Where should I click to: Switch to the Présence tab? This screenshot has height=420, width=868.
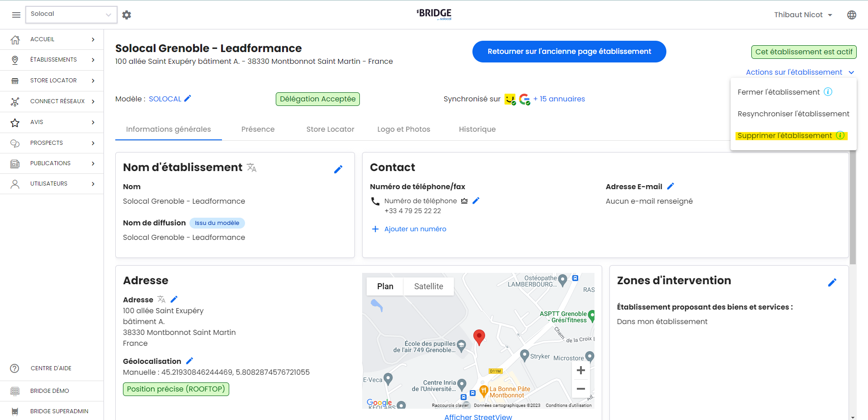coord(258,129)
